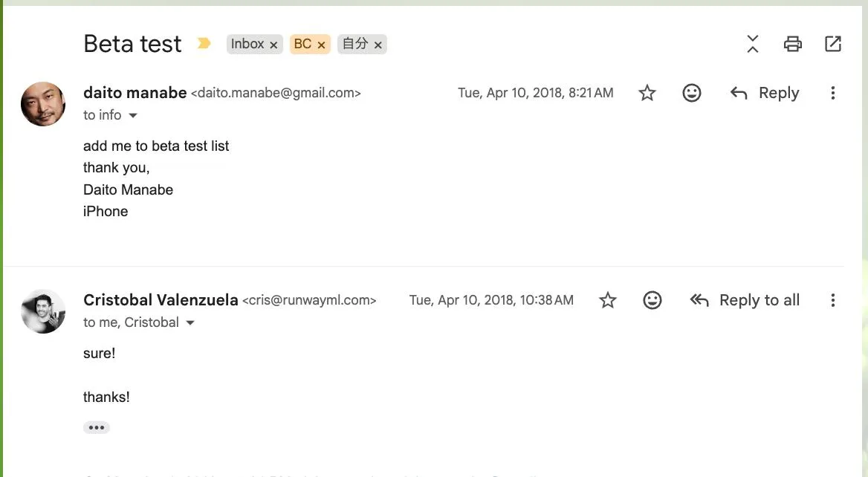Expand the "to info" recipient details

tap(133, 116)
